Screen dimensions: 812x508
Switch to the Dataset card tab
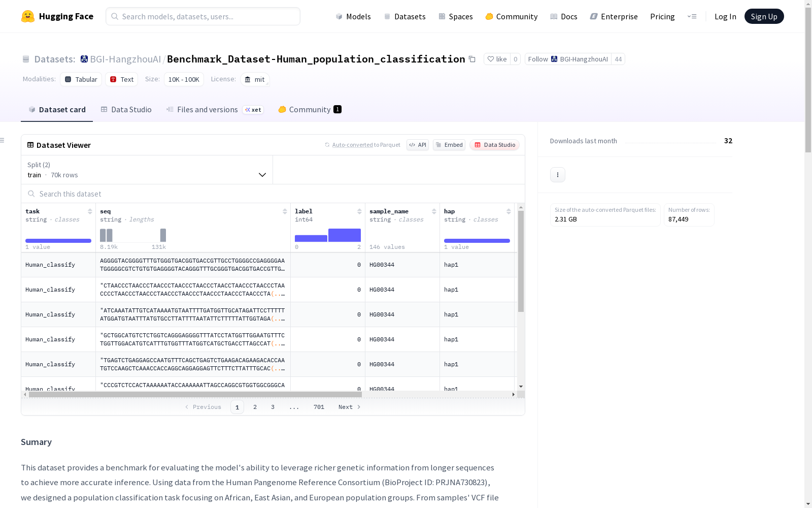[57, 110]
